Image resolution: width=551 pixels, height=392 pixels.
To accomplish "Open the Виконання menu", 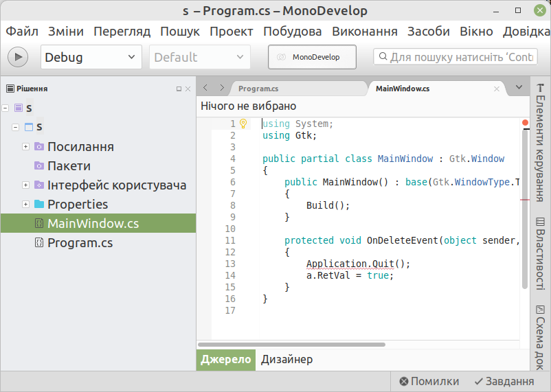I will [x=365, y=32].
